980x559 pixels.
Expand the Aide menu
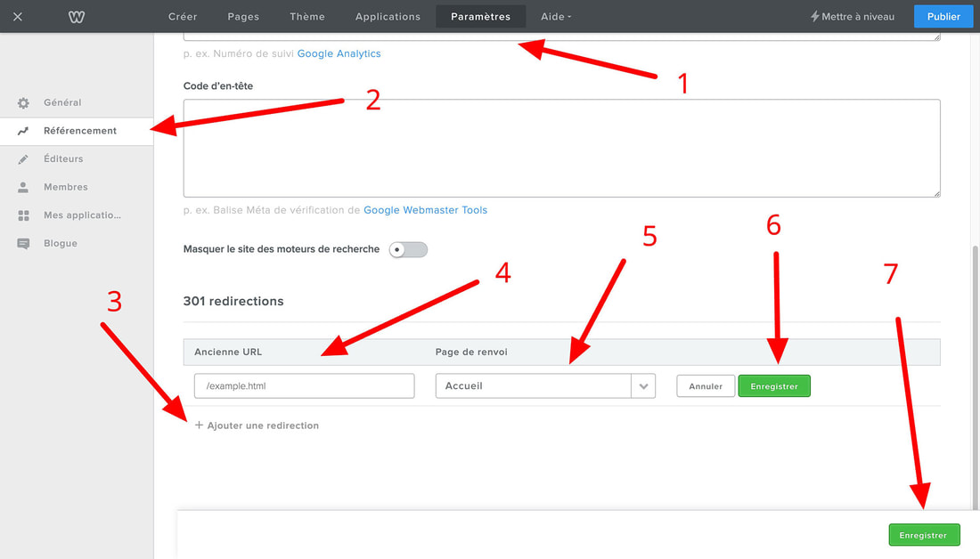556,16
